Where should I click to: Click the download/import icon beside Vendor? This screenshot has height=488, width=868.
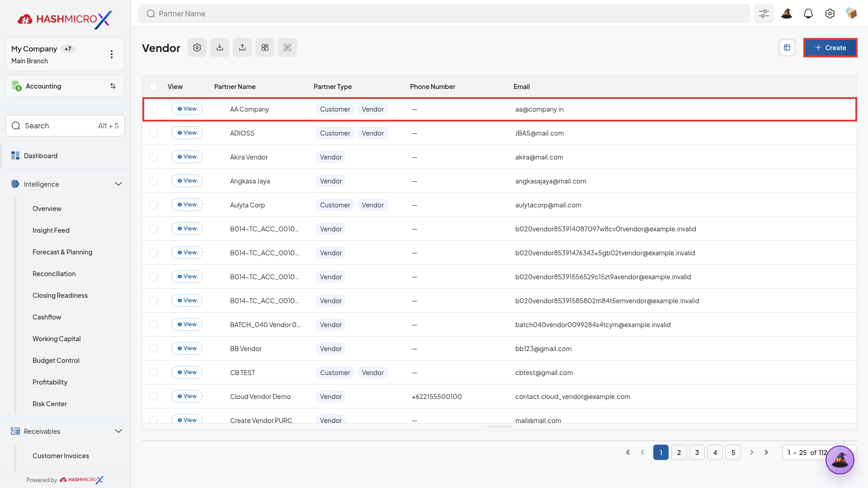220,47
